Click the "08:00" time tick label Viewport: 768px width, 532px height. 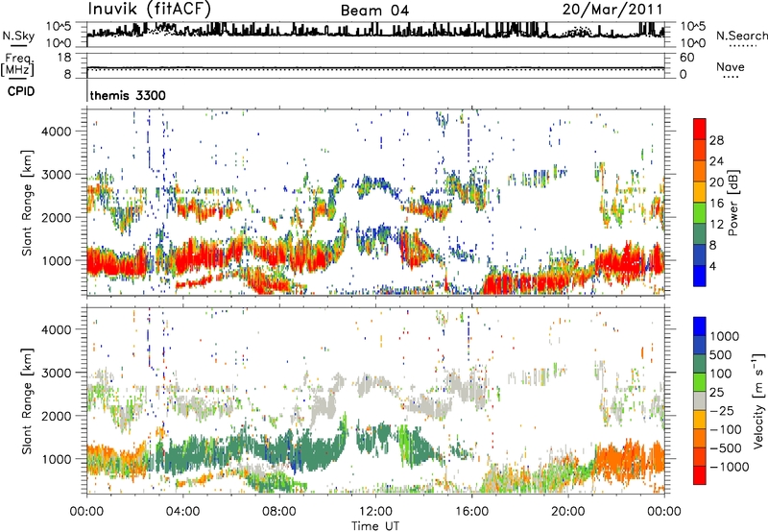(x=279, y=511)
